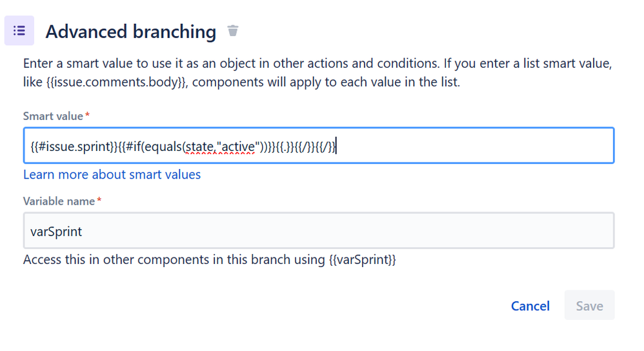Screen dimensions: 644x351
Task: Click the red asterisk beside Variable name
Action: pos(99,200)
